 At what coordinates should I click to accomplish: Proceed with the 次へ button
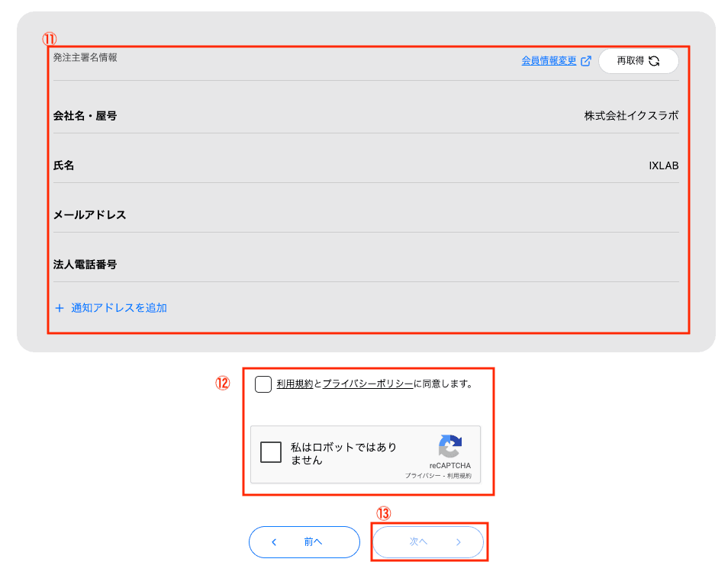click(x=427, y=542)
